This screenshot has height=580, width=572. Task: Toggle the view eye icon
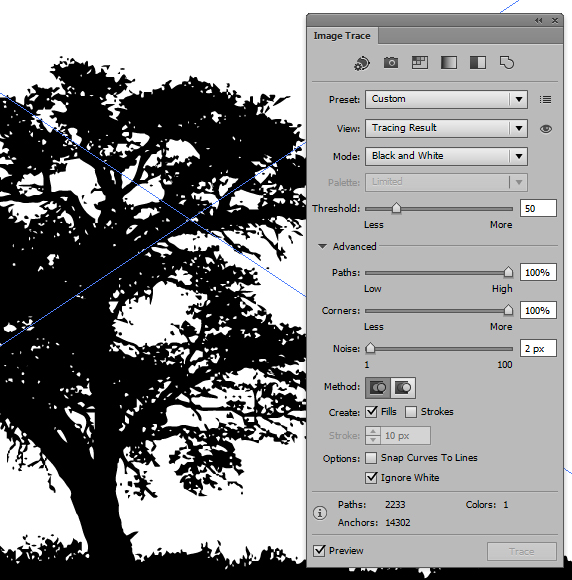[546, 129]
